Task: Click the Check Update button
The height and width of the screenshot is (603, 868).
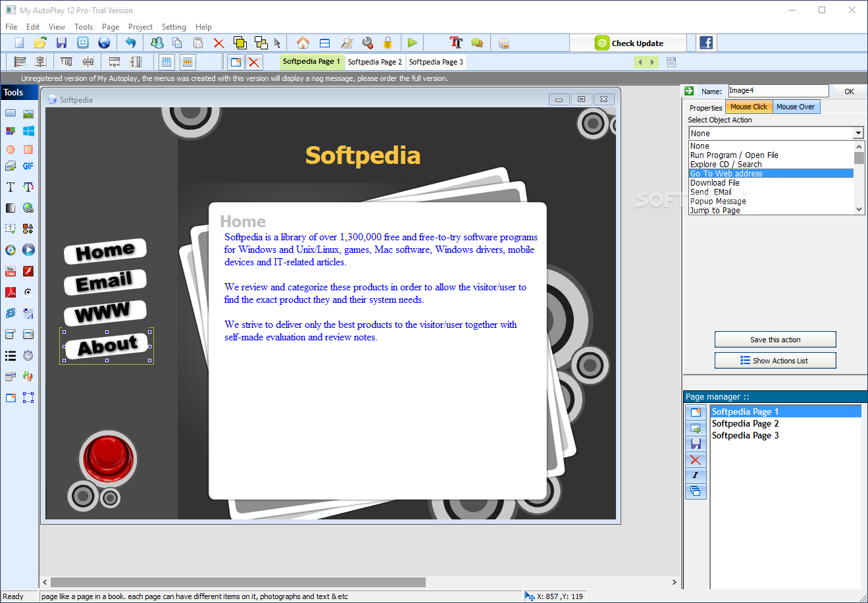Action: [x=629, y=43]
